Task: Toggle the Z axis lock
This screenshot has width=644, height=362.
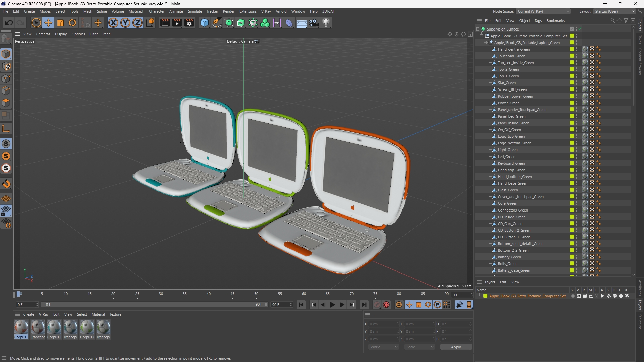Action: 138,23
